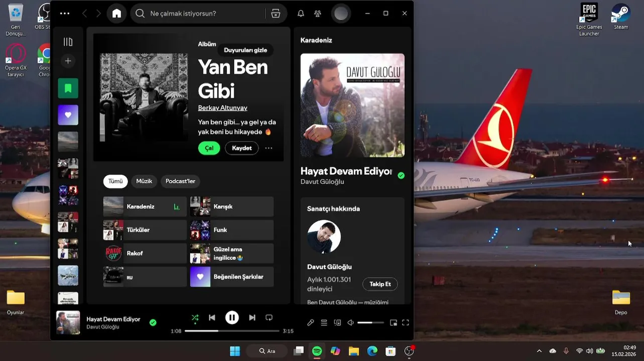
Task: Toggle the green saved checkmark in right panel
Action: (401, 175)
